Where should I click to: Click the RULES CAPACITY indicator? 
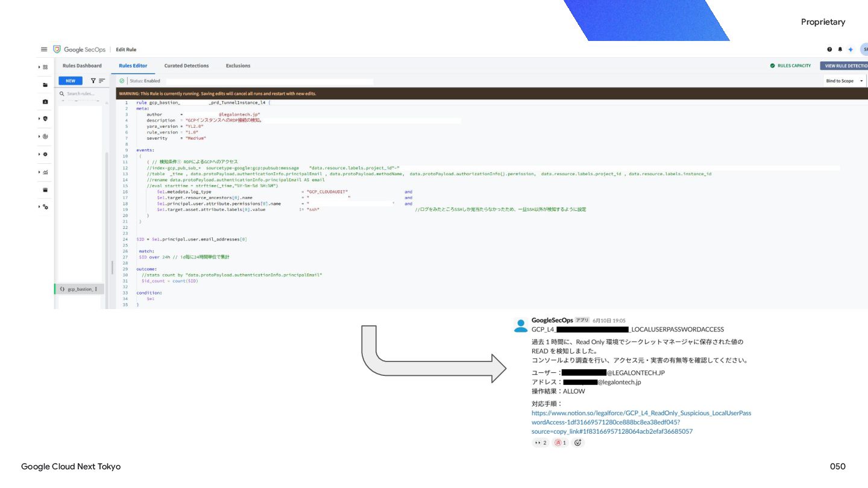pos(790,66)
